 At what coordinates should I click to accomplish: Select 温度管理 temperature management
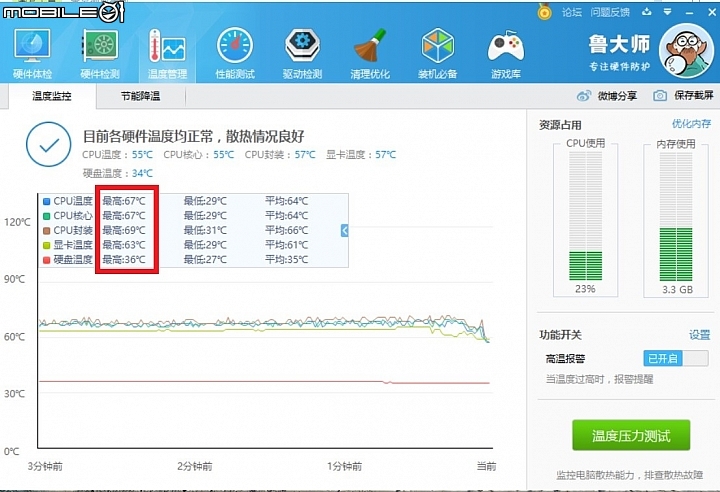click(167, 53)
